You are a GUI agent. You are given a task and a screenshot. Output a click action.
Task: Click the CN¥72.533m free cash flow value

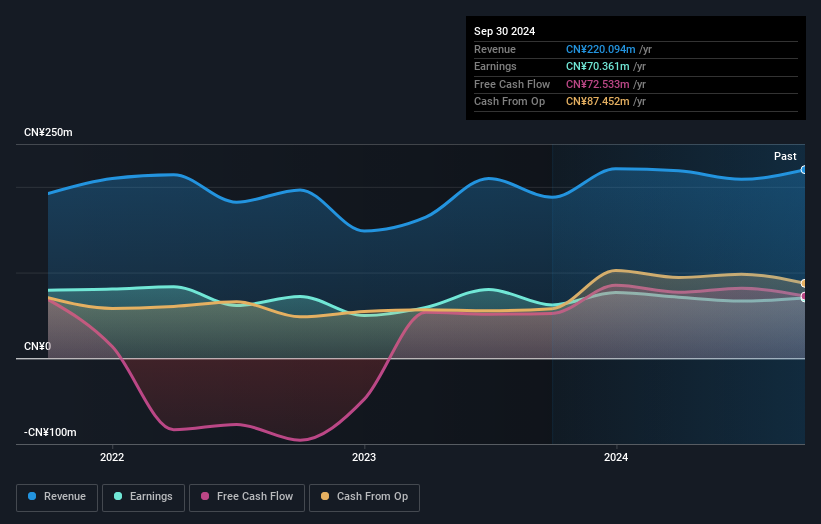pos(597,84)
